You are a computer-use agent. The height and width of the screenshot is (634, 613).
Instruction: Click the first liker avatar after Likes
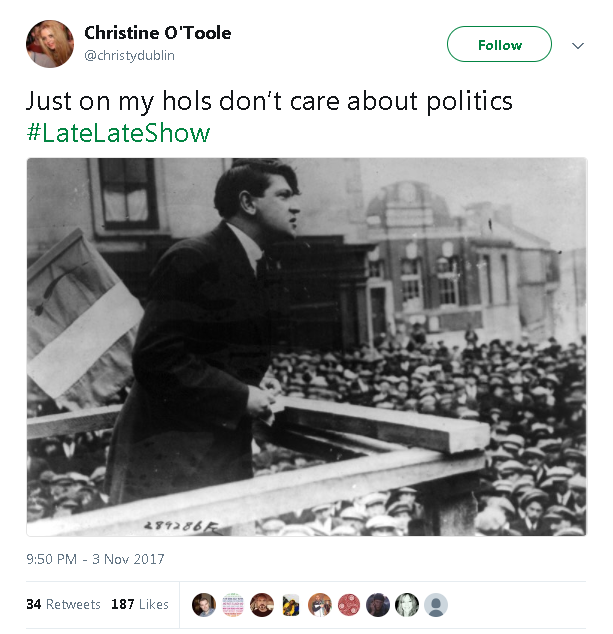pyautogui.click(x=203, y=605)
